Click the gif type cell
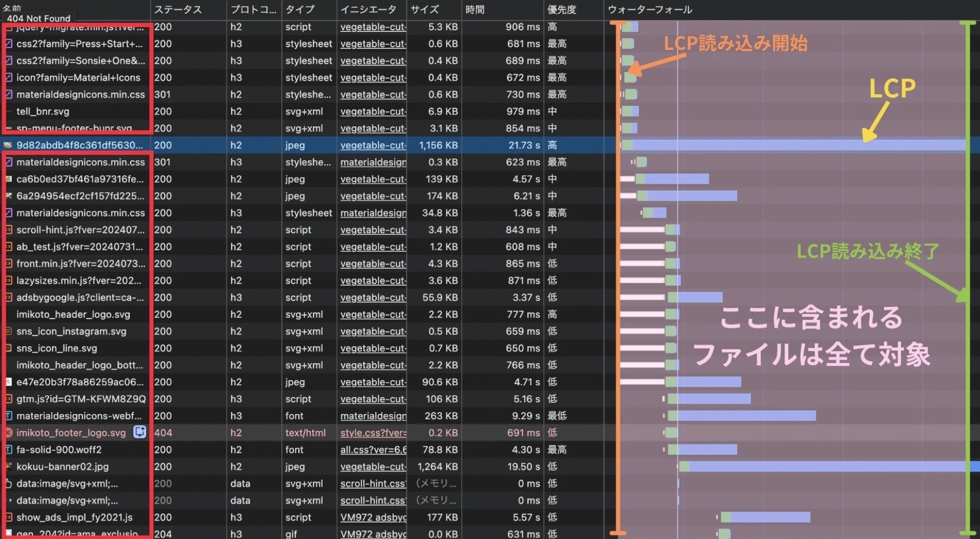Image resolution: width=980 pixels, height=539 pixels. (x=291, y=533)
